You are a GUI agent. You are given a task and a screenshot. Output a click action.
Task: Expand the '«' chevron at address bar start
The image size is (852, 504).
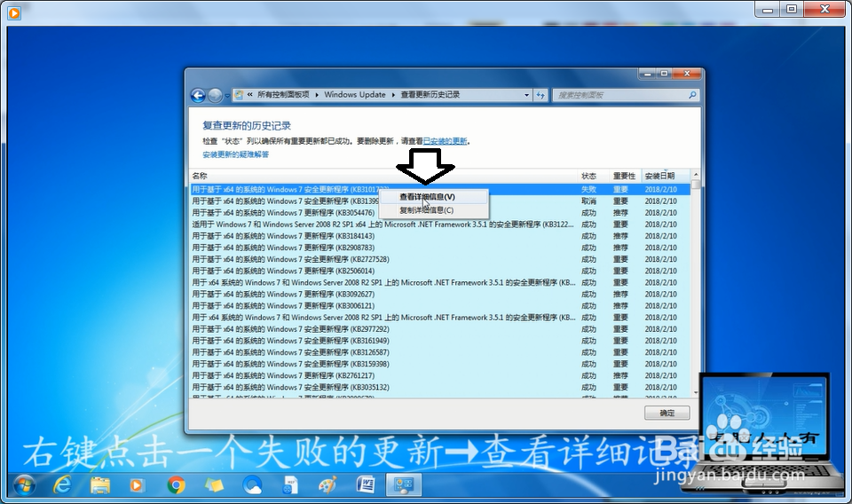(x=250, y=94)
